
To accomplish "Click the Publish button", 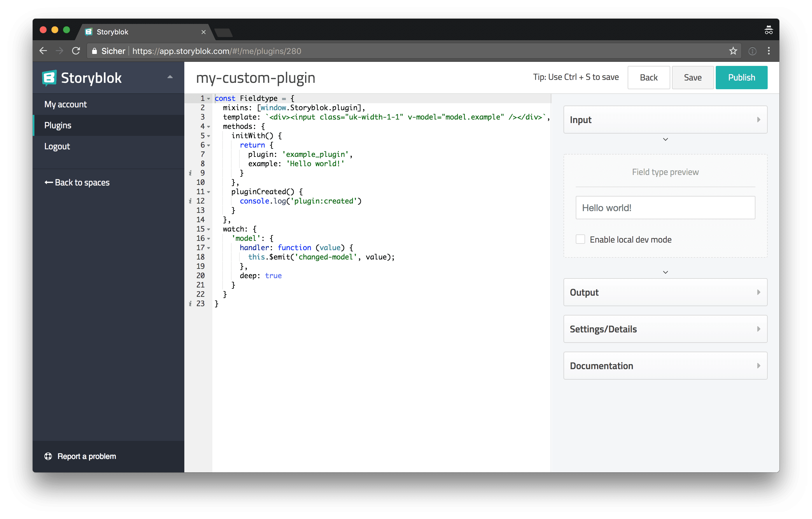I will click(x=741, y=78).
